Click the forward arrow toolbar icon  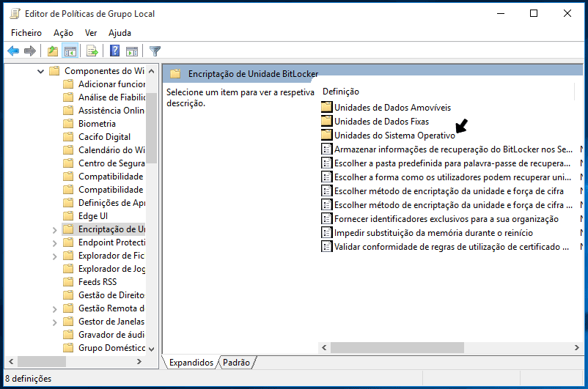29,51
